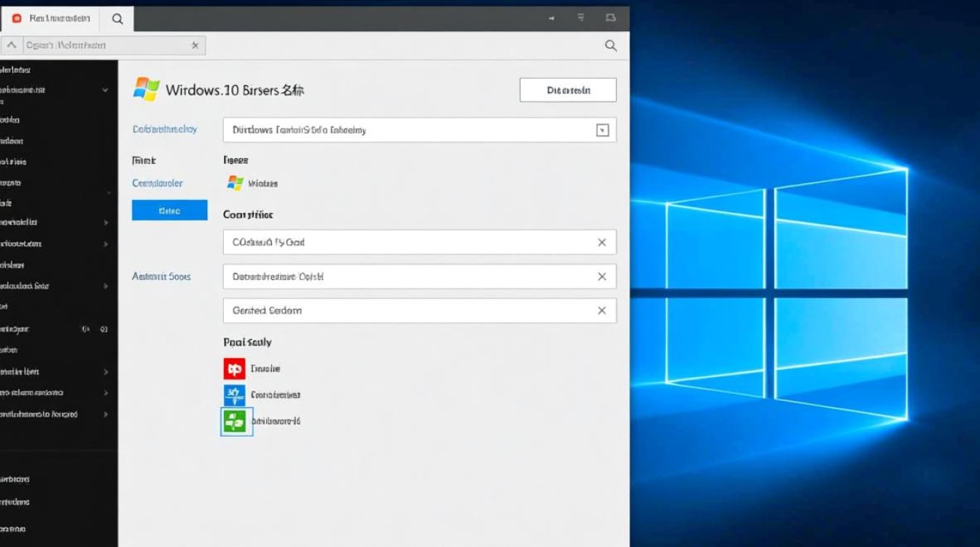Expand the sidebar item ending in 'Forsed'
The image size is (980, 547).
pyautogui.click(x=106, y=414)
